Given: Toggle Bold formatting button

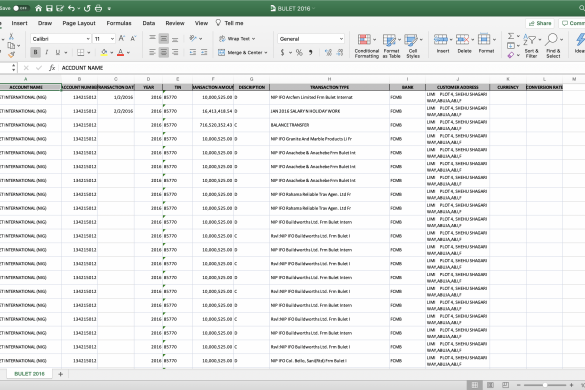Looking at the screenshot, I should tap(35, 52).
